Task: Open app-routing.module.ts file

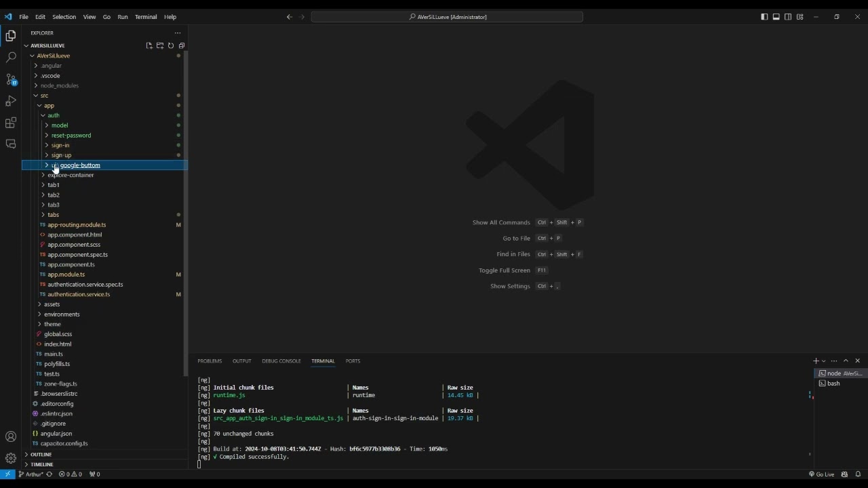Action: point(77,225)
